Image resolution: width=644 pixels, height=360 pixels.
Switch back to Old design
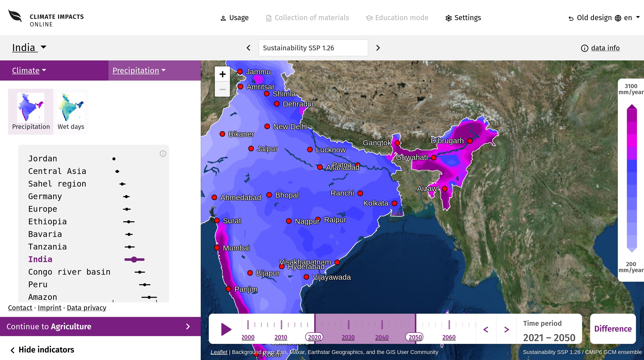pos(590,18)
